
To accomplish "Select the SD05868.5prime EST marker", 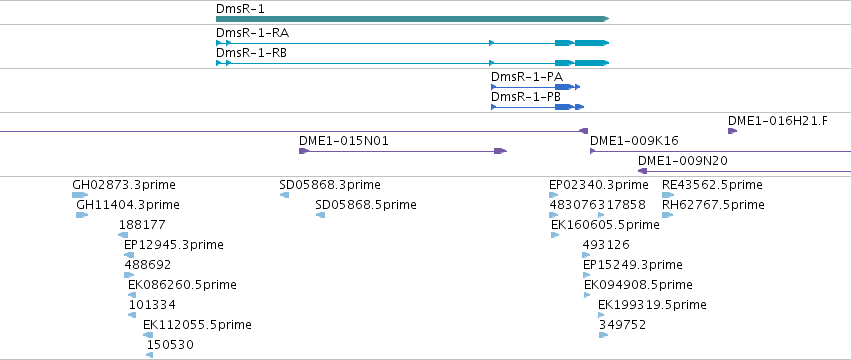I will pyautogui.click(x=320, y=215).
